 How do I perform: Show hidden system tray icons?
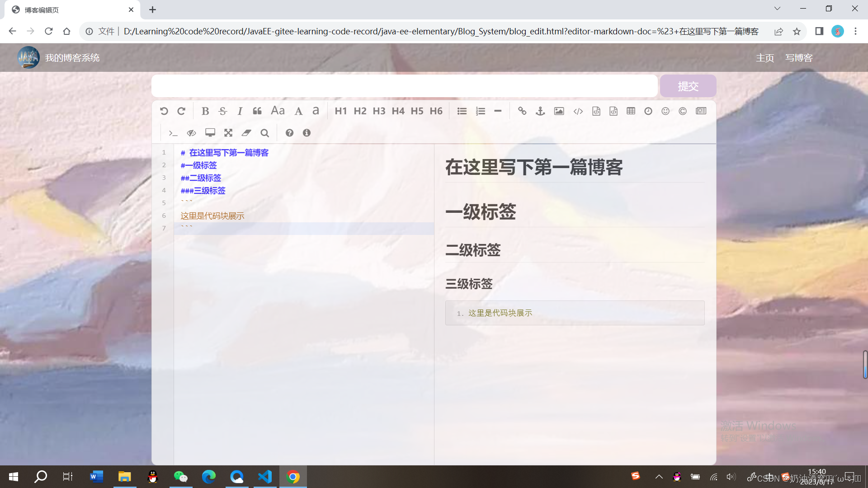(659, 477)
